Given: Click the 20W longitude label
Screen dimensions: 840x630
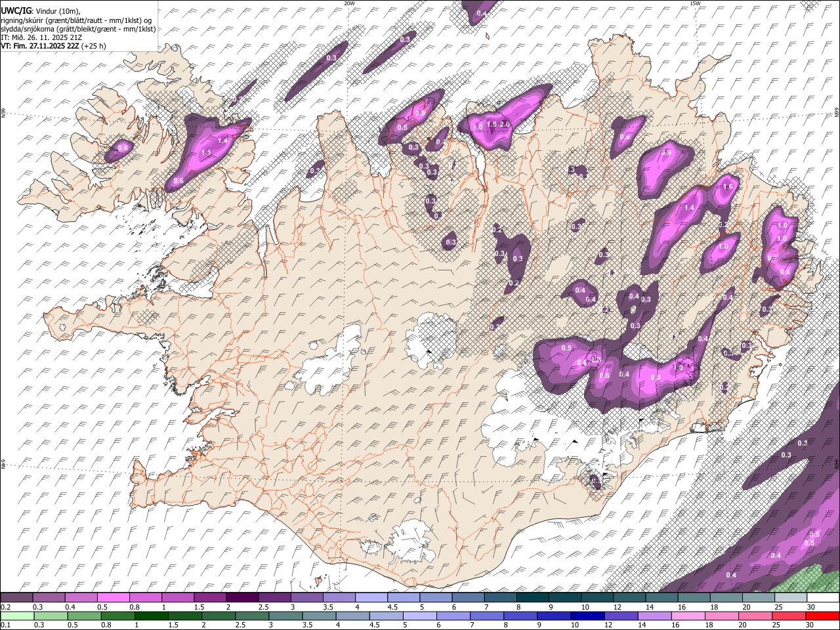Looking at the screenshot, I should [x=349, y=3].
